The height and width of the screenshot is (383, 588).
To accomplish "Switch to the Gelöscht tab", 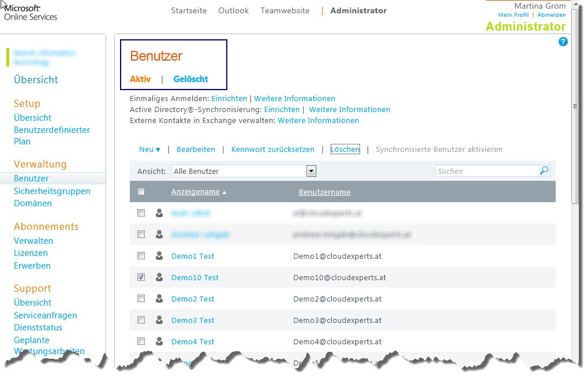I will click(190, 79).
